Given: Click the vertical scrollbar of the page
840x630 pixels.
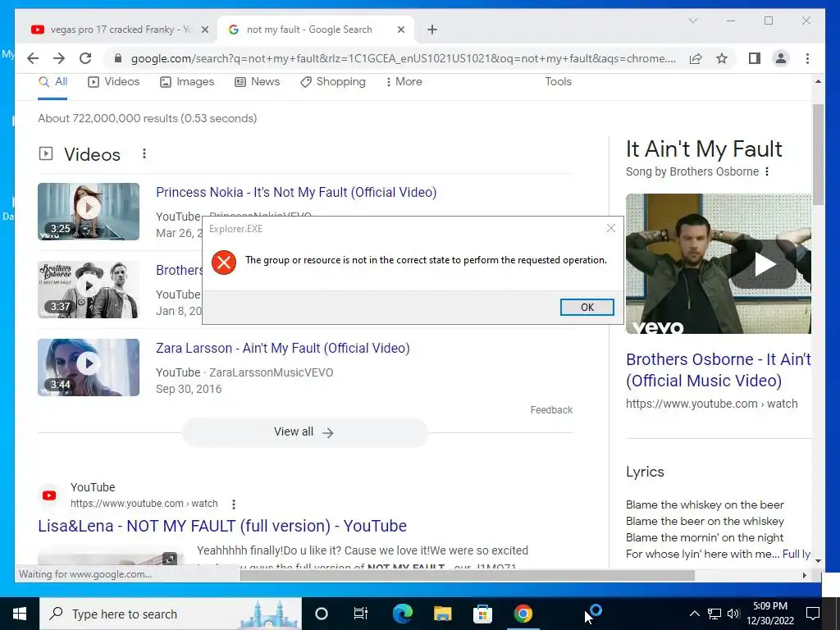Looking at the screenshot, I should coord(818,154).
